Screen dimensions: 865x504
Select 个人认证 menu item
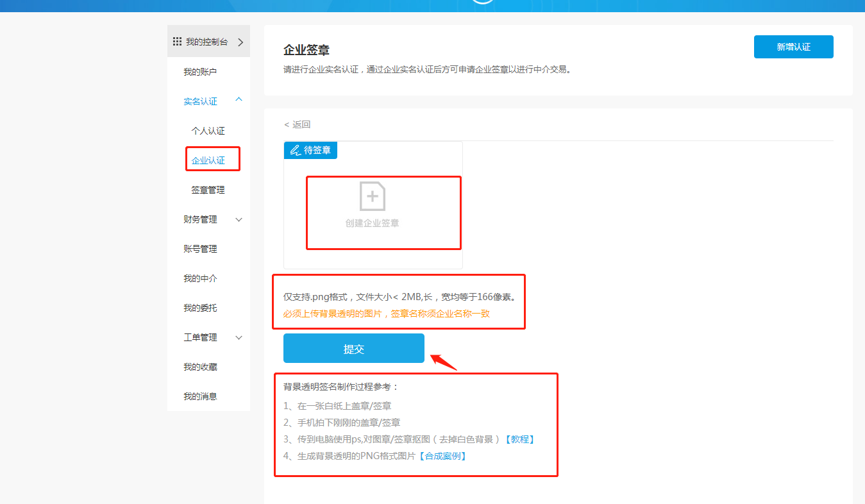tap(208, 131)
